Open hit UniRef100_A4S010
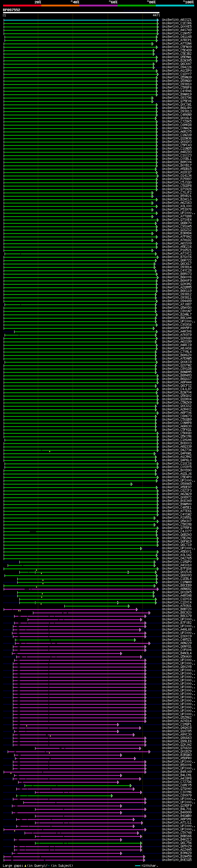 click(x=177, y=565)
